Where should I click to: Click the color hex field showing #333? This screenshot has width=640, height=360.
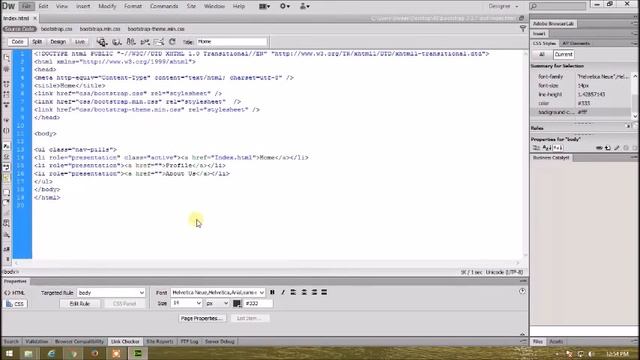(258, 303)
